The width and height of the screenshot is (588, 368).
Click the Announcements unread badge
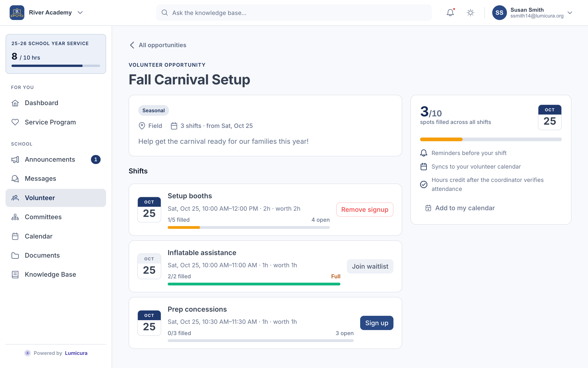pos(96,159)
